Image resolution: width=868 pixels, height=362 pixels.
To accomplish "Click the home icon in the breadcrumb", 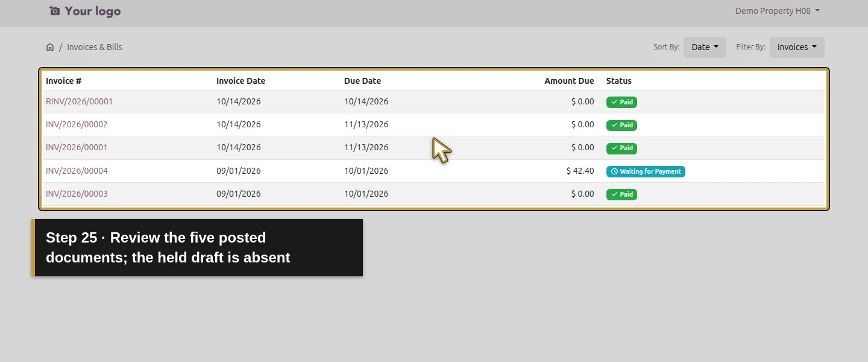I will 50,47.
